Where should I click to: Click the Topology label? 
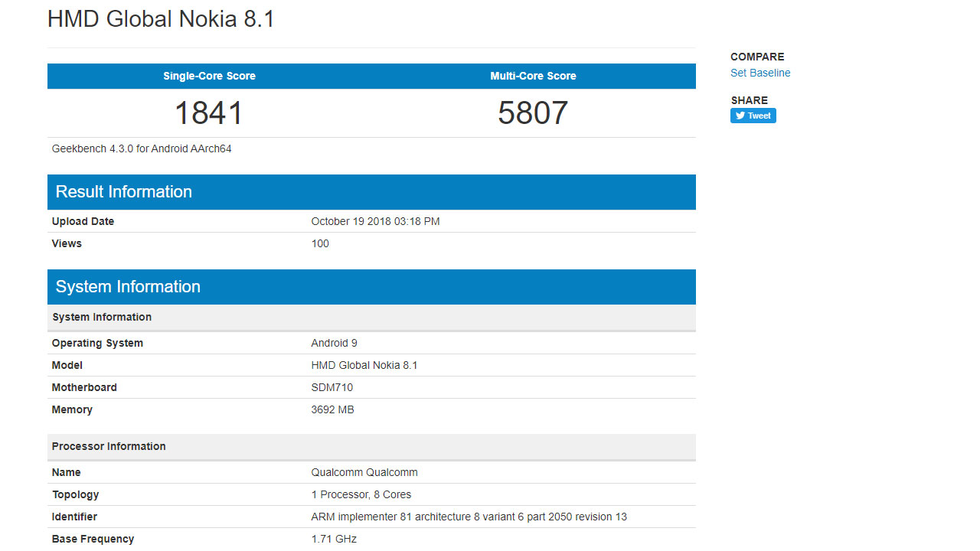[75, 494]
